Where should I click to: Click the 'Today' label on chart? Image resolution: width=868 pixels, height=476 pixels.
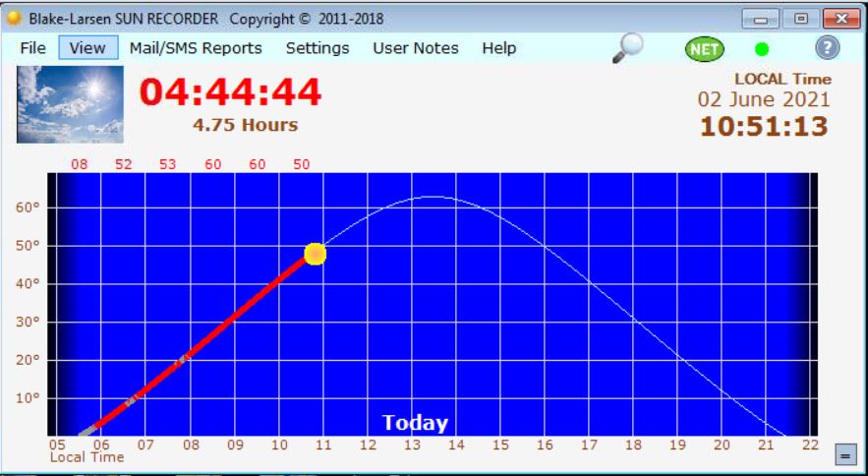coord(415,423)
